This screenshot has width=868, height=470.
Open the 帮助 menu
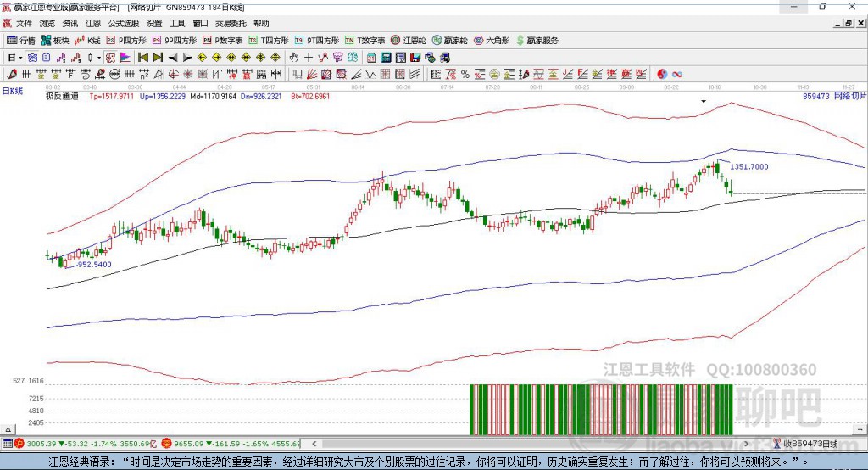tap(261, 23)
